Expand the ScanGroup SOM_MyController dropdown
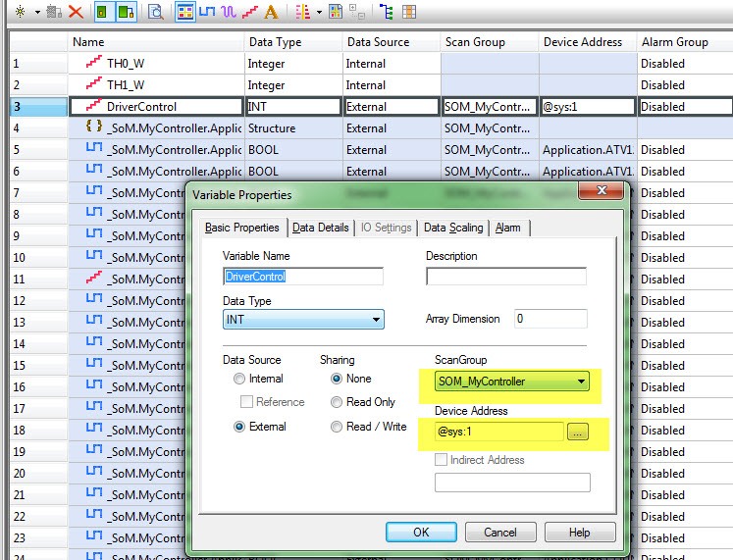This screenshot has height=560, width=733. (x=512, y=382)
